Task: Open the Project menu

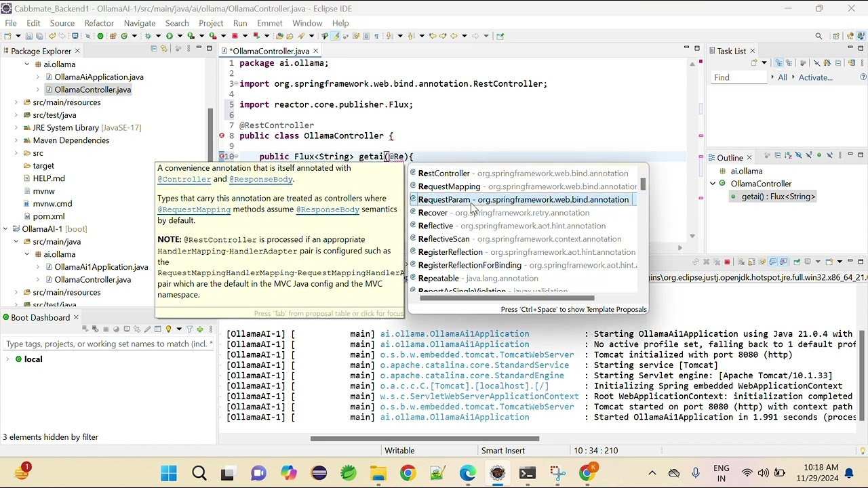Action: [x=211, y=23]
